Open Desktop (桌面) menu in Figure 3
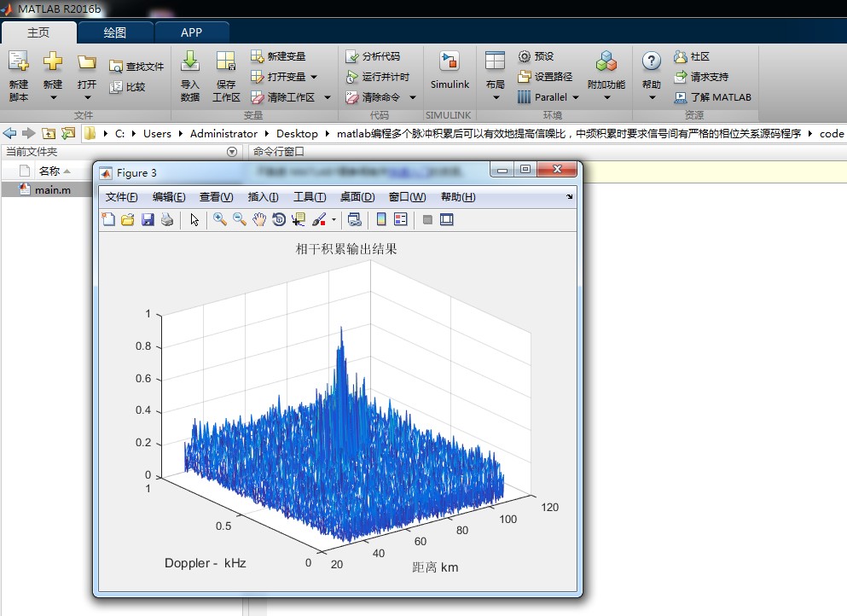The image size is (847, 616). click(357, 197)
